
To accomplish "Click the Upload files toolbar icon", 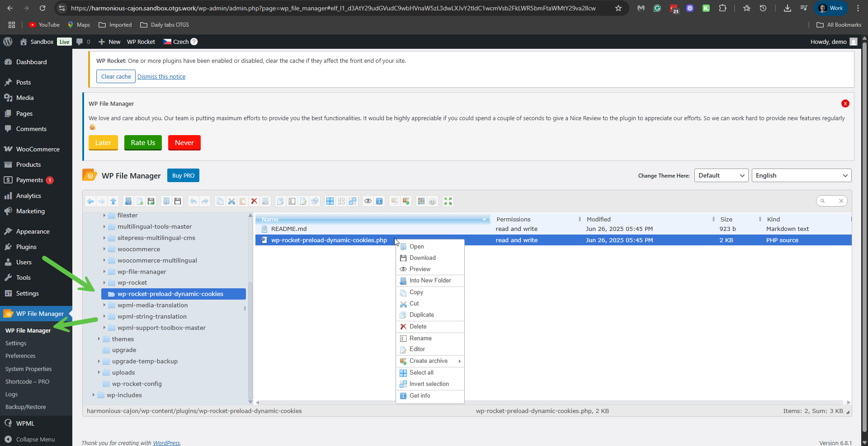I will coord(151,201).
